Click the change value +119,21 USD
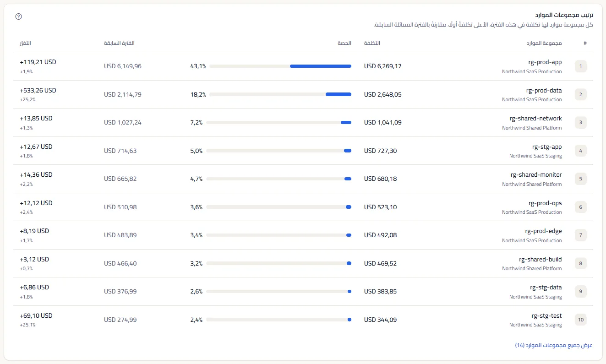This screenshot has width=606, height=364. (38, 62)
